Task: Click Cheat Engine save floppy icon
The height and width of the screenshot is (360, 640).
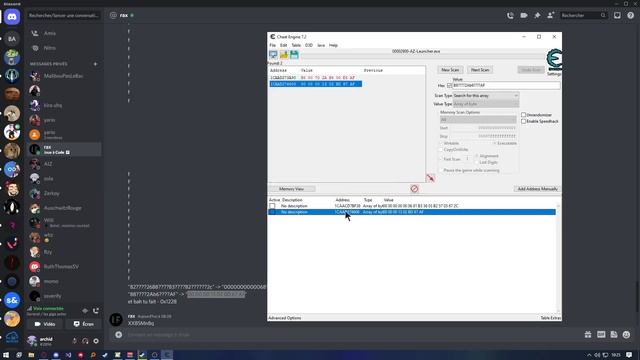Action: (294, 55)
